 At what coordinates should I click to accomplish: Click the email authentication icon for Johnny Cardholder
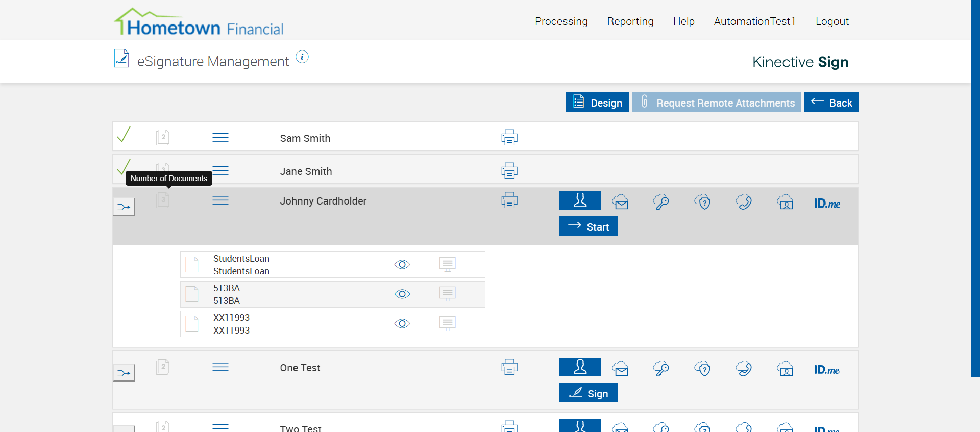pyautogui.click(x=621, y=202)
